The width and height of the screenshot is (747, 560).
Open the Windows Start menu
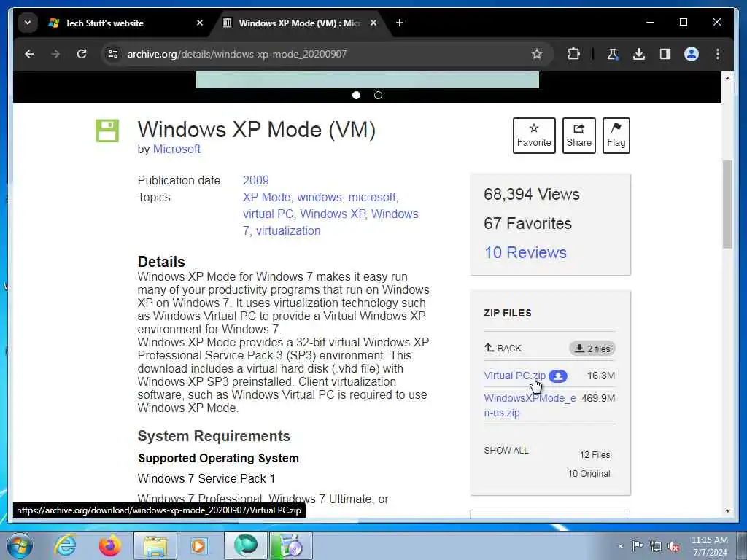pos(19,545)
